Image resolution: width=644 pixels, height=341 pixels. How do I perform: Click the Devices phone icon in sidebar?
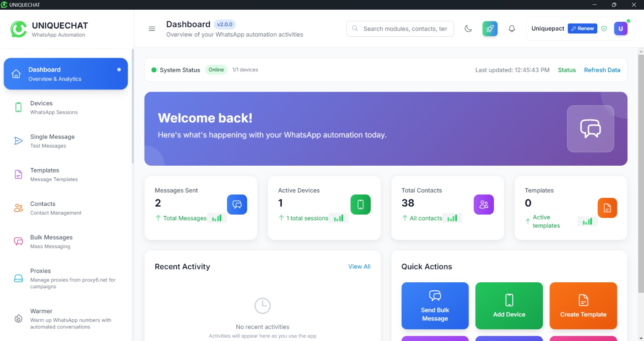(19, 107)
